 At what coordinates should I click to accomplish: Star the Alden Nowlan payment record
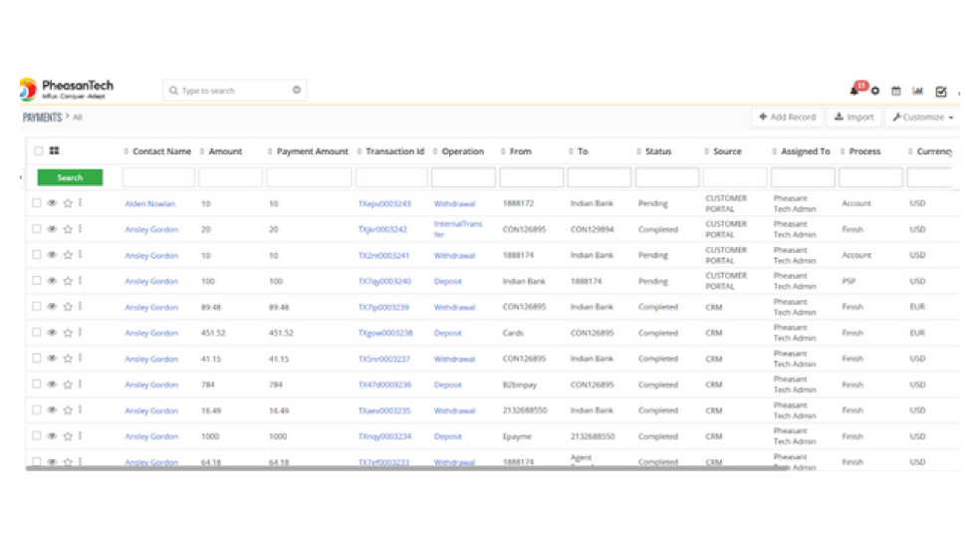(68, 203)
